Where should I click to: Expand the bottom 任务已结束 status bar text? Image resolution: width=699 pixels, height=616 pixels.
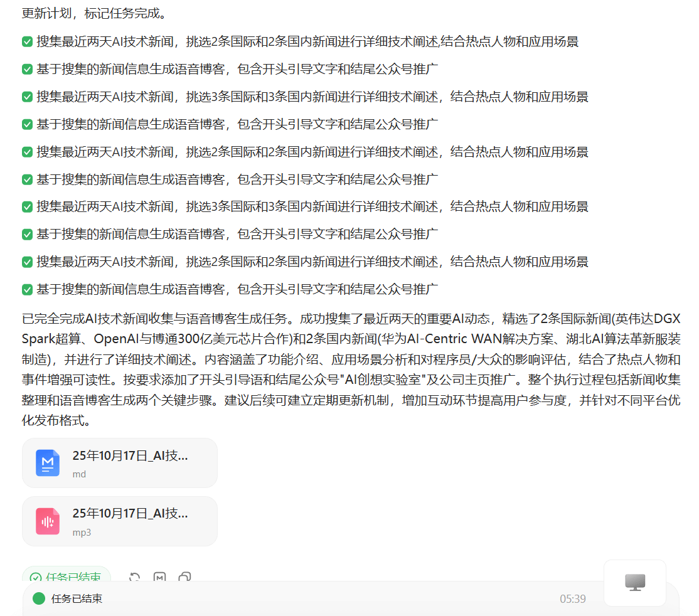pos(77,598)
